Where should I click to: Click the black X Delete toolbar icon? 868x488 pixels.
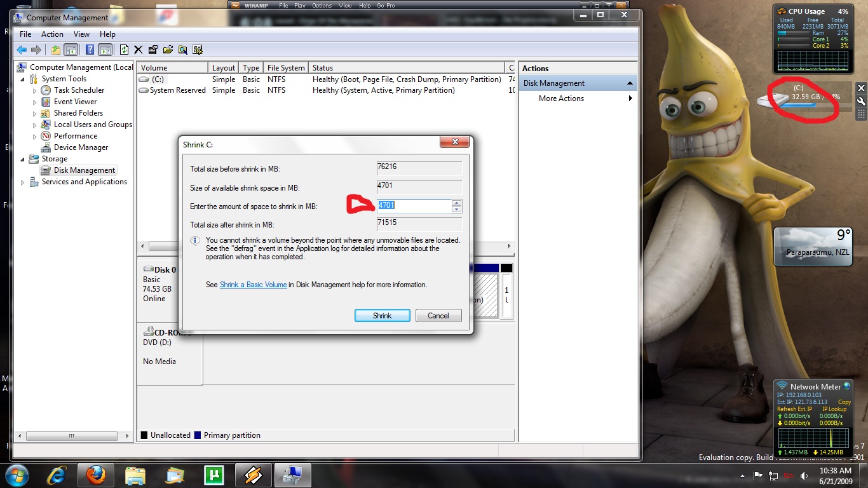[139, 50]
